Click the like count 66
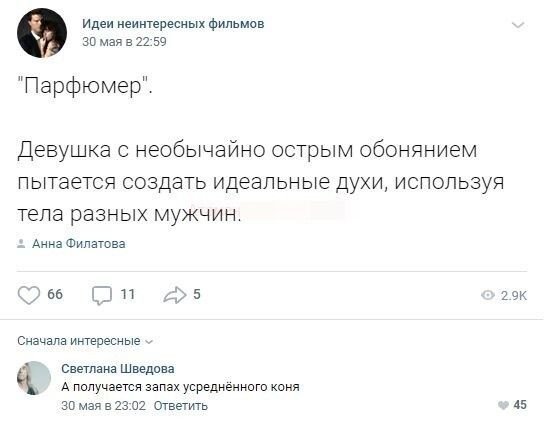The height and width of the screenshot is (421, 547). (x=55, y=294)
